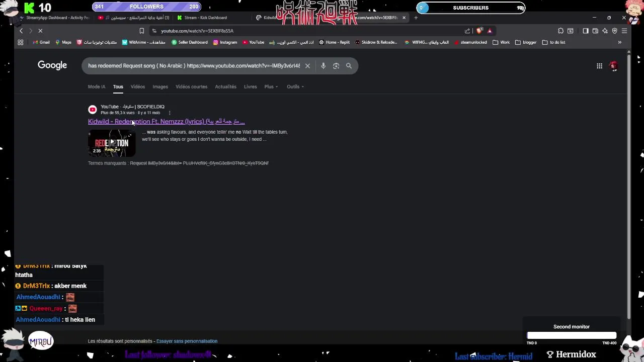Select the Images search tab
The height and width of the screenshot is (362, 644).
click(x=160, y=86)
